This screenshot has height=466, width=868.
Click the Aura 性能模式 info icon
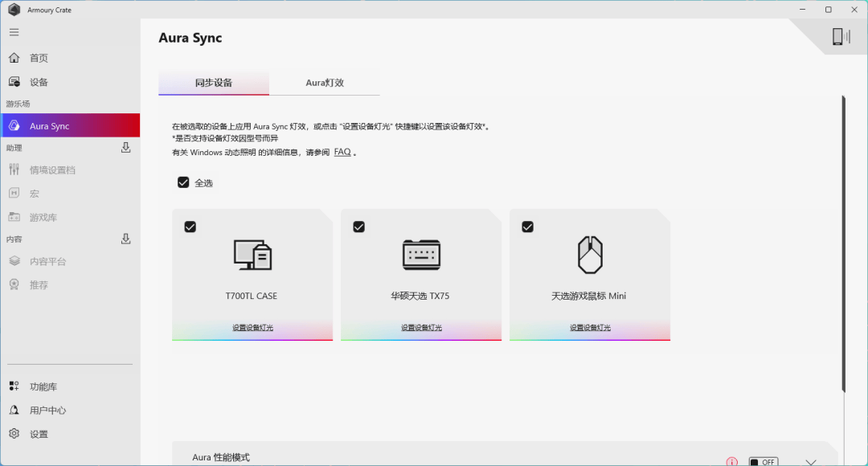click(x=732, y=461)
